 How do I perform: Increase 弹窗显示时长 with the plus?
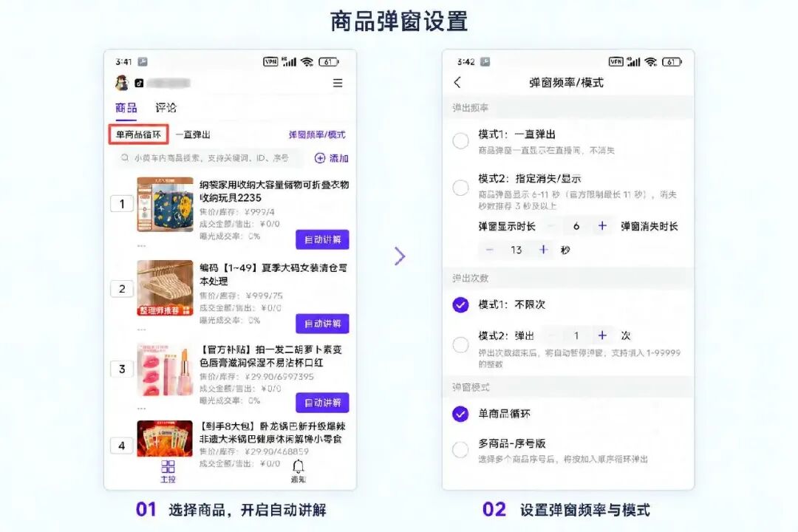pos(602,225)
